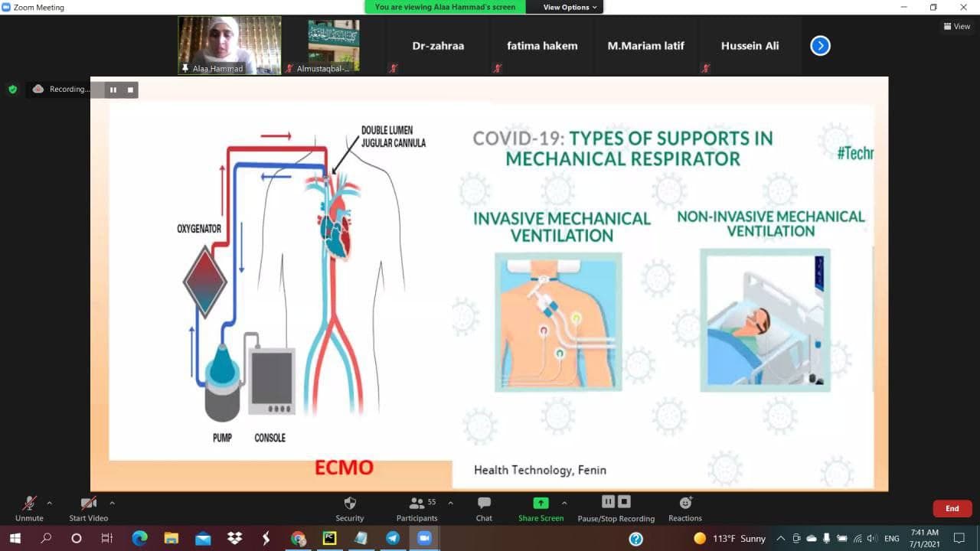The height and width of the screenshot is (551, 980).
Task: Open the View Options dropdown
Action: (570, 7)
